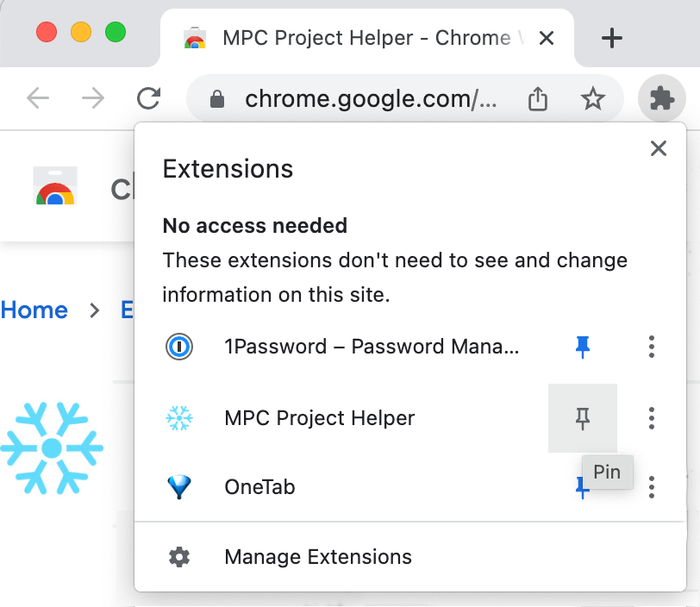
Task: Open a new tab with plus button
Action: pyautogui.click(x=611, y=38)
